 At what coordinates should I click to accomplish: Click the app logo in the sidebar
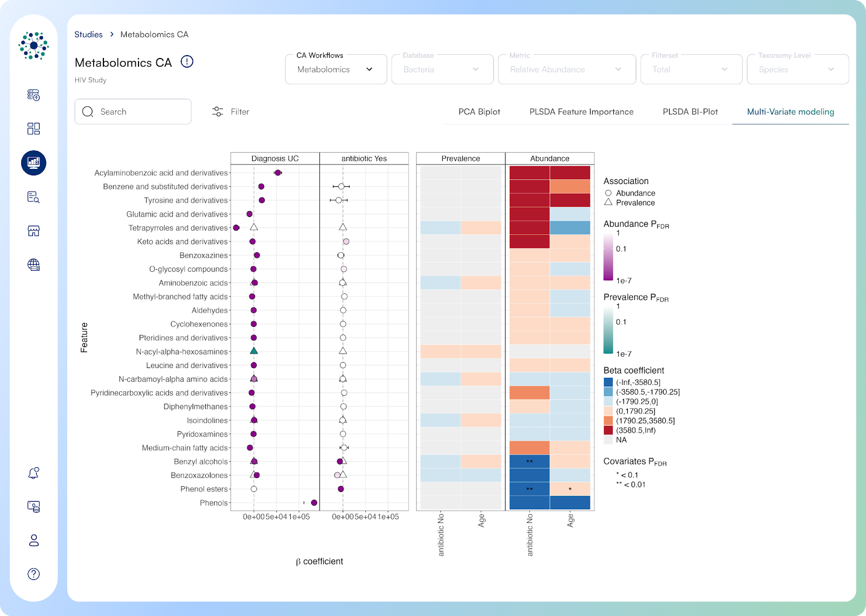click(x=34, y=45)
